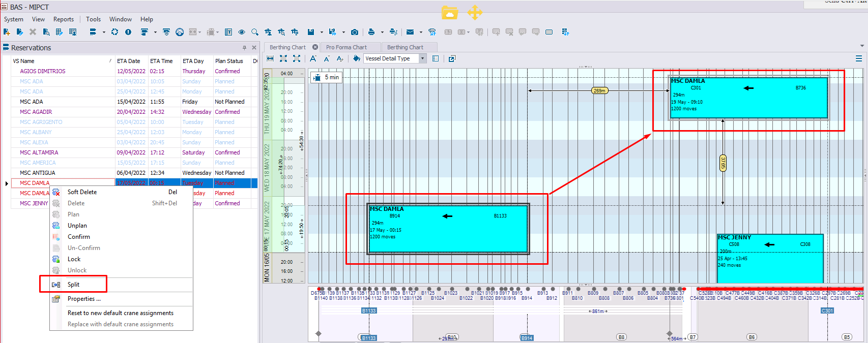Close the first Berthing Chart tab with its X
This screenshot has width=868, height=343.
point(315,47)
